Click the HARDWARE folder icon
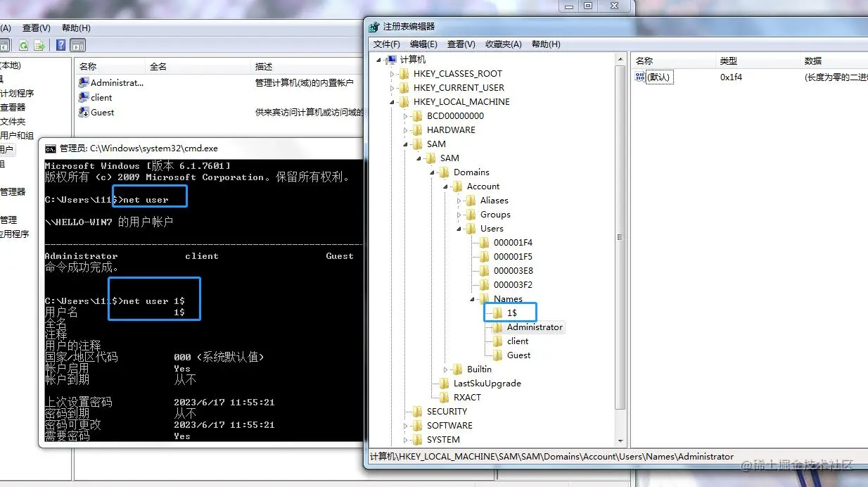 click(x=418, y=130)
